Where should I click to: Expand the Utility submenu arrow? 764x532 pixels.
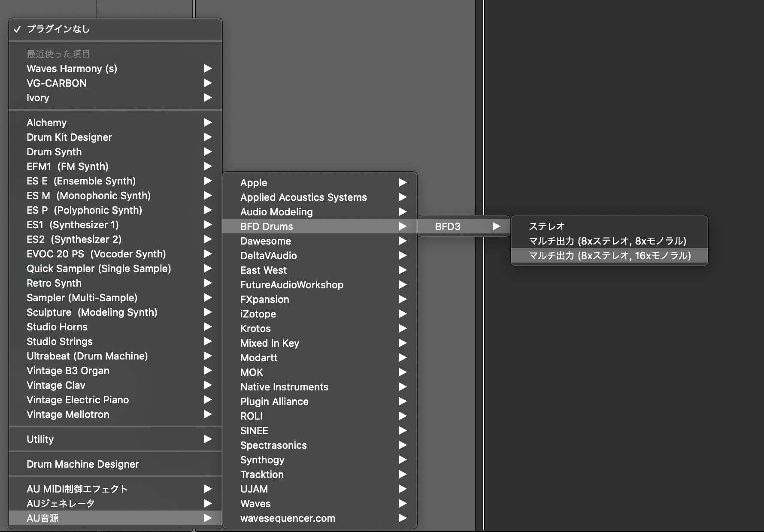coord(208,439)
